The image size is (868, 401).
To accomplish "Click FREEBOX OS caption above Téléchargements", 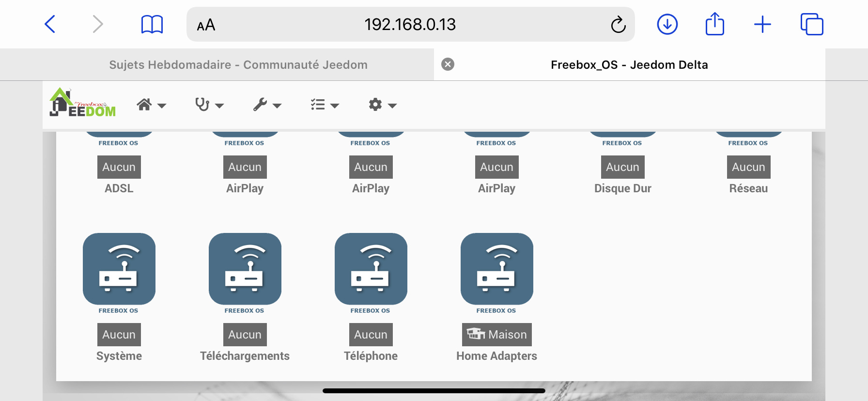I will [x=245, y=310].
